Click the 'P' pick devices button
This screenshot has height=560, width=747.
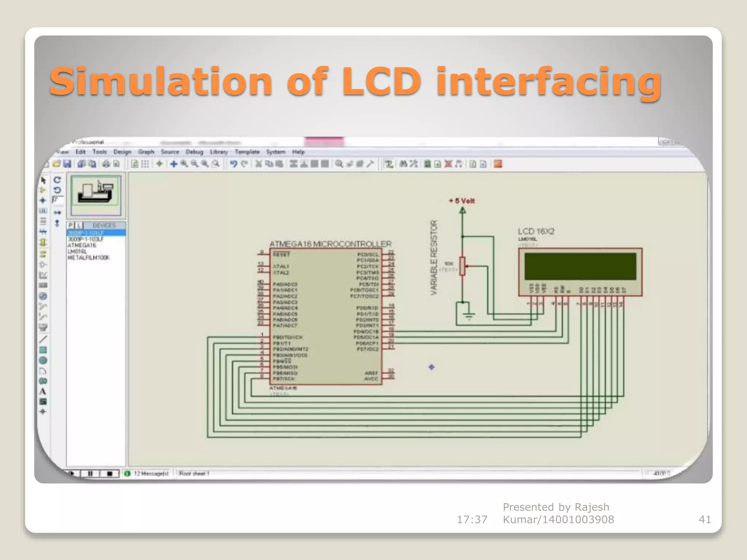[71, 225]
